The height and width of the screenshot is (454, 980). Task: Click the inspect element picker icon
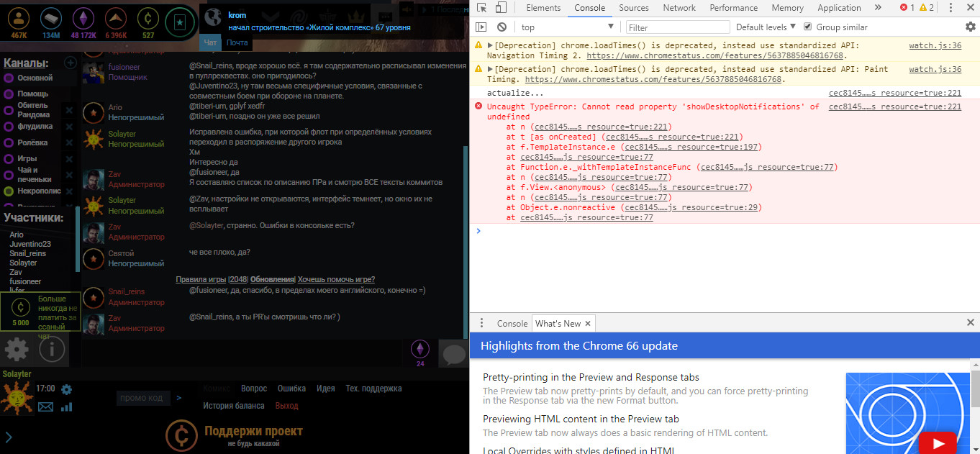(x=482, y=8)
